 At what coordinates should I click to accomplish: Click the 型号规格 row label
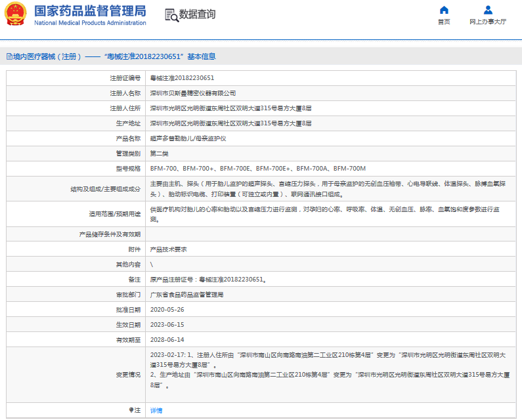[x=128, y=169]
